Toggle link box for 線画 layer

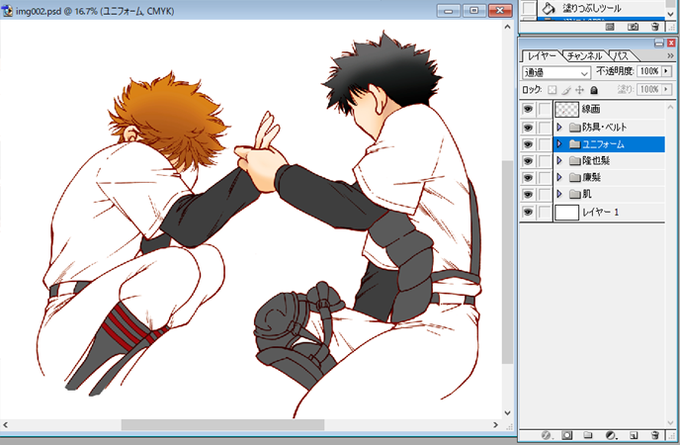coord(545,109)
